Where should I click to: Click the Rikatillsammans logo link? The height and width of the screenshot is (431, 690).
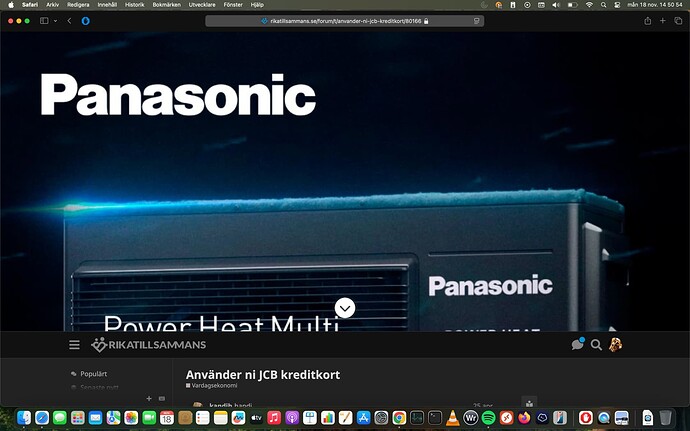coord(149,345)
